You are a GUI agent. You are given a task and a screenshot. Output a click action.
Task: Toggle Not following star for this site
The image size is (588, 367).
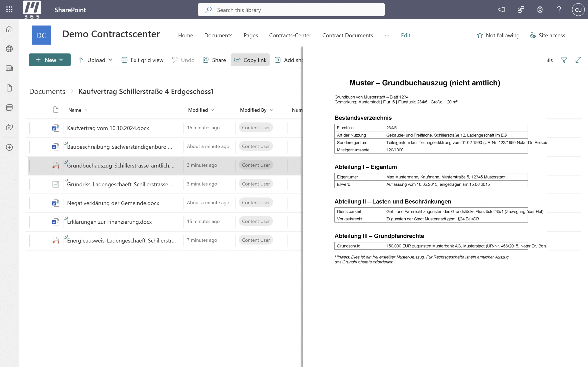coord(498,35)
